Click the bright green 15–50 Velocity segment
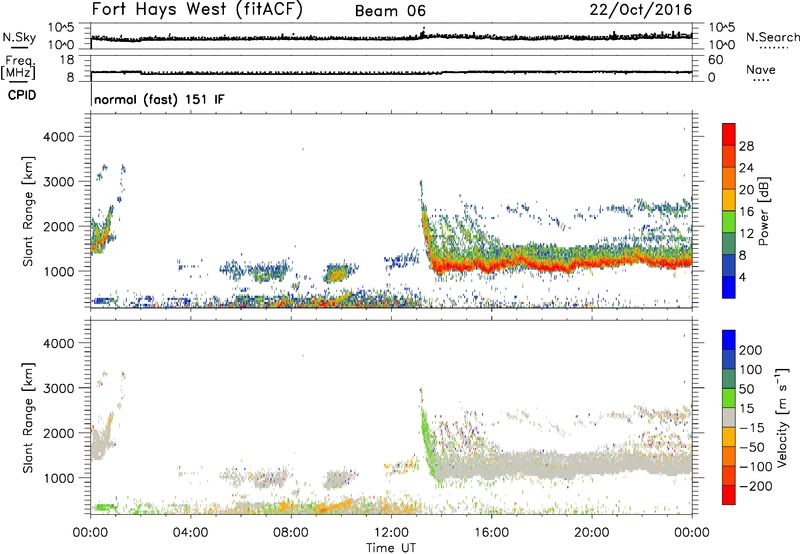Viewport: 800px width, 554px height. [729, 398]
